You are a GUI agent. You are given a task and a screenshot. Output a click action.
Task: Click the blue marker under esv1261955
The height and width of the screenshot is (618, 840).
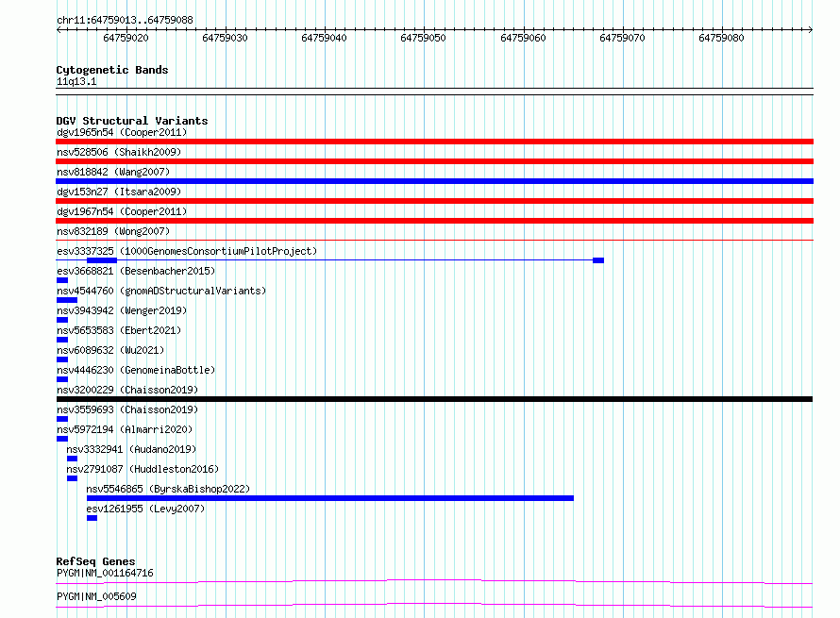pos(92,518)
